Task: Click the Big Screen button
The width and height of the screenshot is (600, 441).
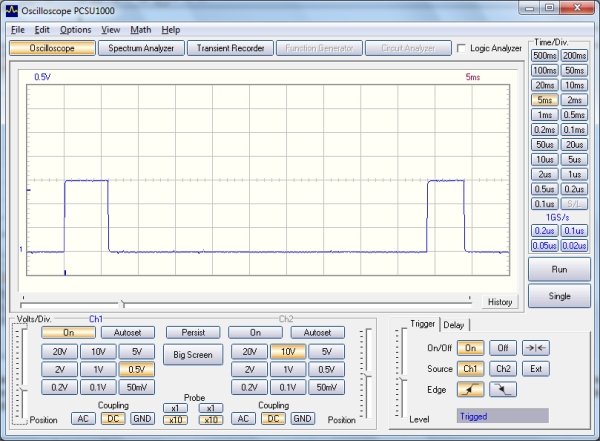Action: click(x=193, y=354)
